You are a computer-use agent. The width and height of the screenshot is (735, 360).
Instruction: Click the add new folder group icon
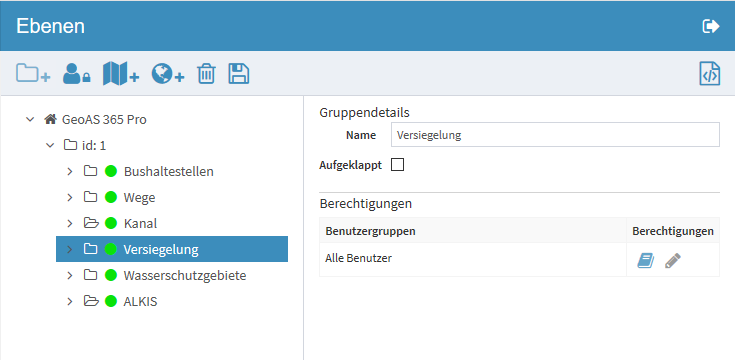pyautogui.click(x=33, y=74)
